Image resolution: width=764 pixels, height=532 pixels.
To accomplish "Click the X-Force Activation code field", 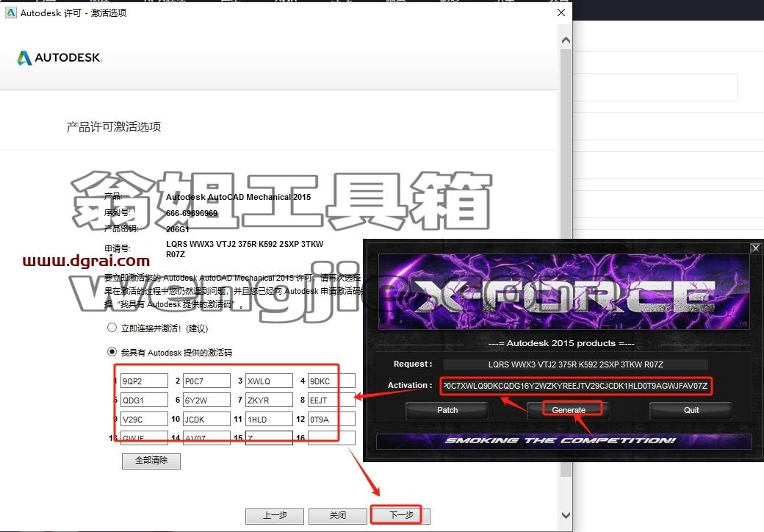I will [575, 386].
